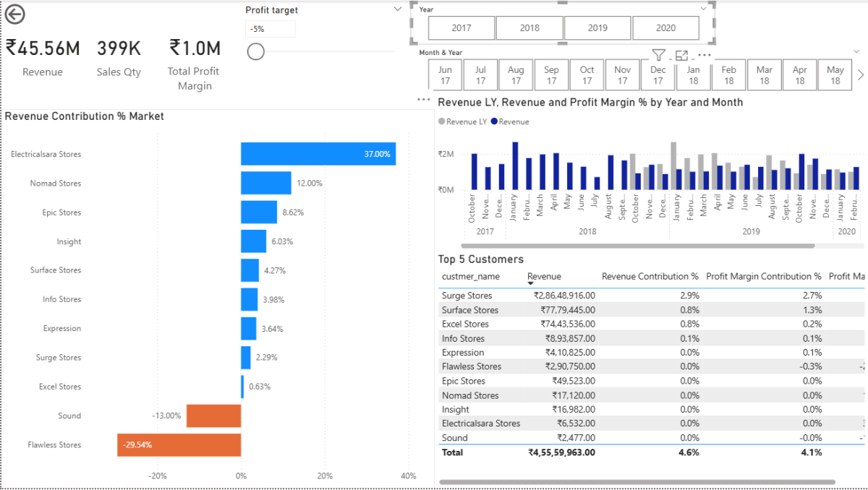Select the Electricalsara Stores 37.00% bar
This screenshot has height=490, width=868.
click(318, 154)
